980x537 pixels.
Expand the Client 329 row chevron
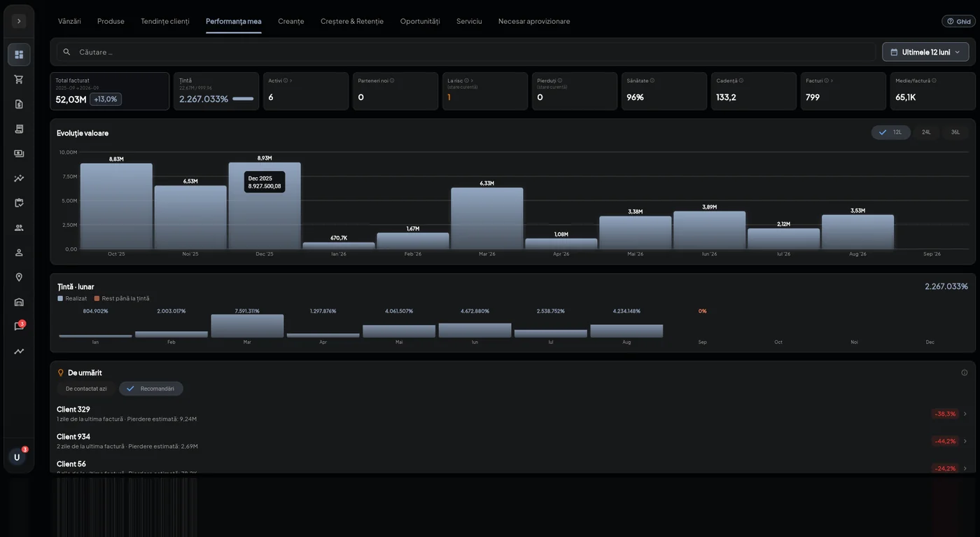point(965,414)
